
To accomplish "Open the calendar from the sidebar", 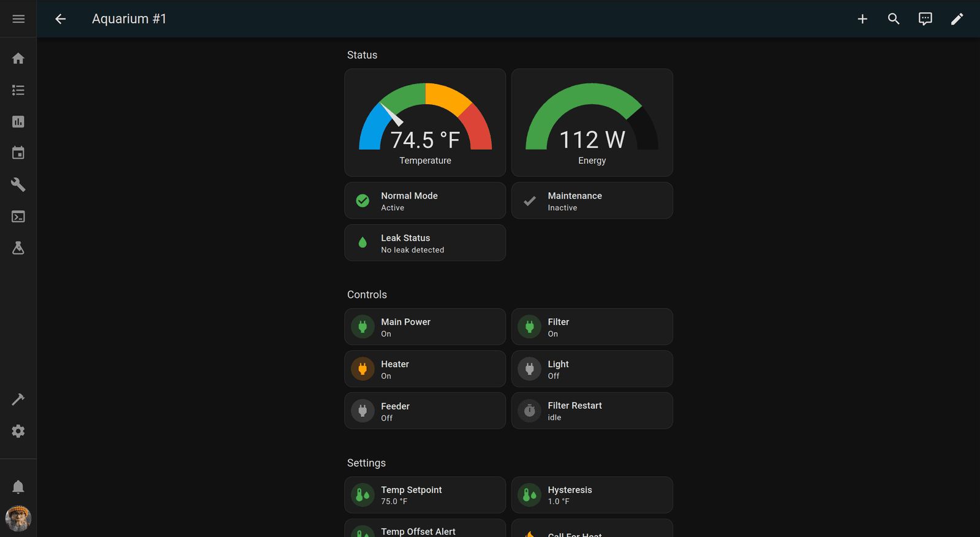I will pos(18,153).
